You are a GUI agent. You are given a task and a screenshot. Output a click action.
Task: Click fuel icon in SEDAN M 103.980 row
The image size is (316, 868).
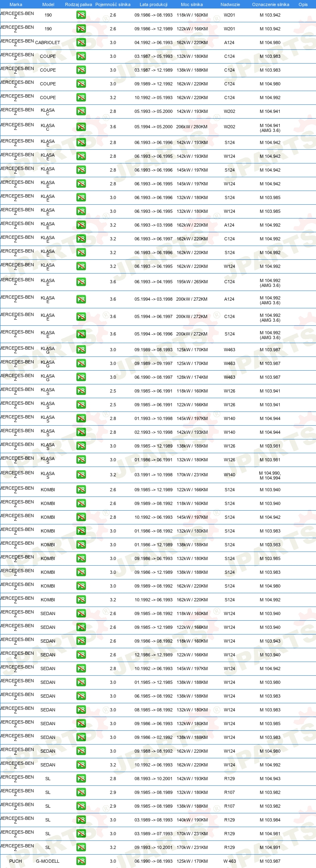[x=81, y=682]
